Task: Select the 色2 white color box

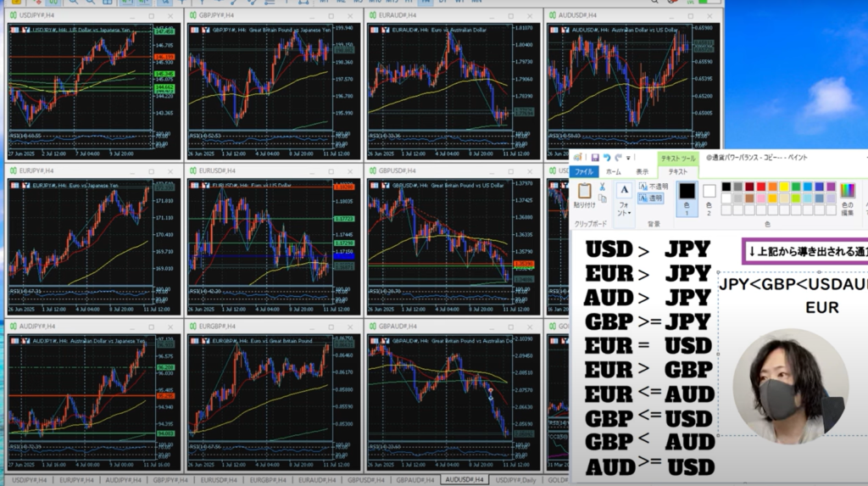Action: click(709, 198)
